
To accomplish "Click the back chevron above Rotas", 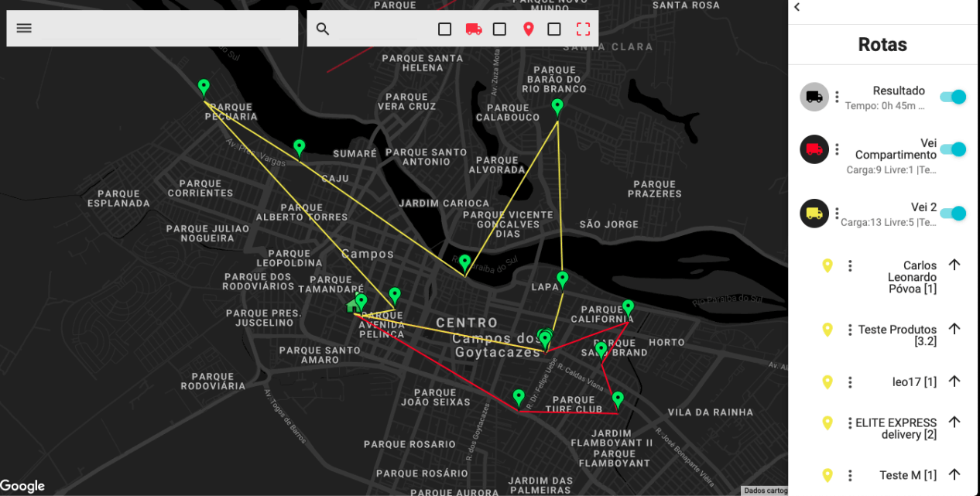I will point(797,7).
